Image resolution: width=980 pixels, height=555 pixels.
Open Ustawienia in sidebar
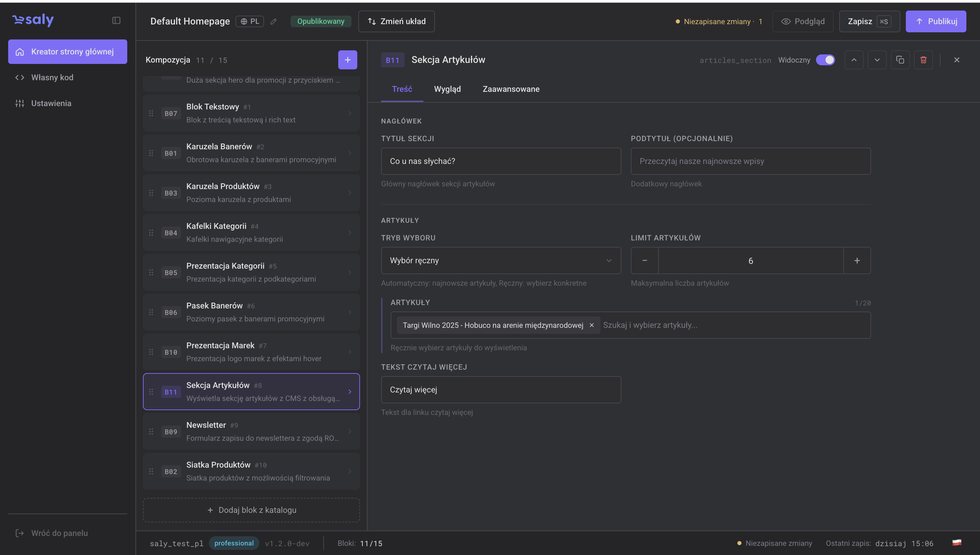(x=67, y=103)
